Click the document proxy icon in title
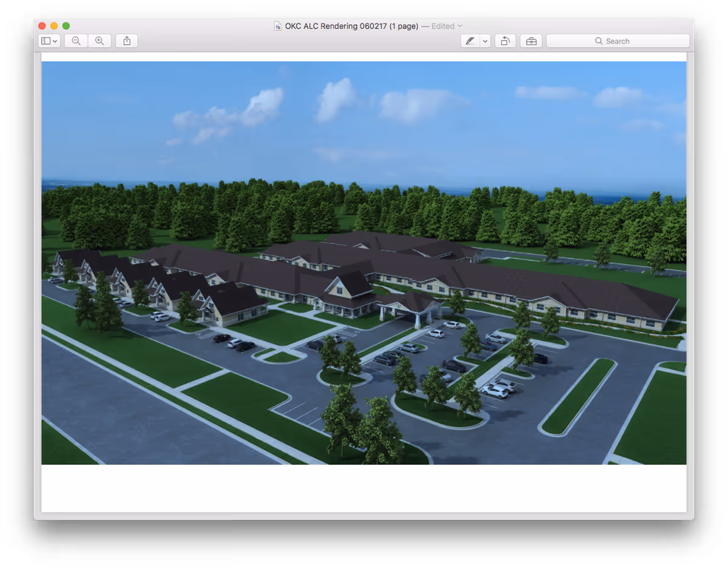This screenshot has height=568, width=728. (278, 26)
